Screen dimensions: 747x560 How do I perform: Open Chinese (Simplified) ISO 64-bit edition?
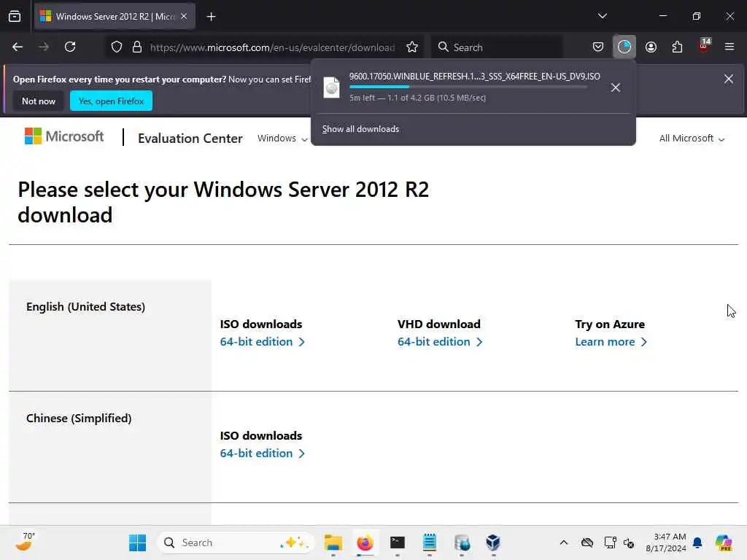coord(262,454)
